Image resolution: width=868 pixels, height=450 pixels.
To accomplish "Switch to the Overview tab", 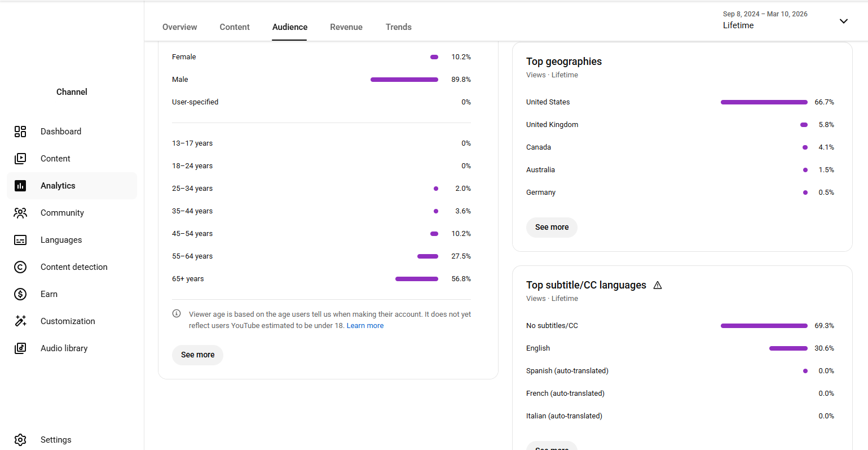I will (x=179, y=27).
